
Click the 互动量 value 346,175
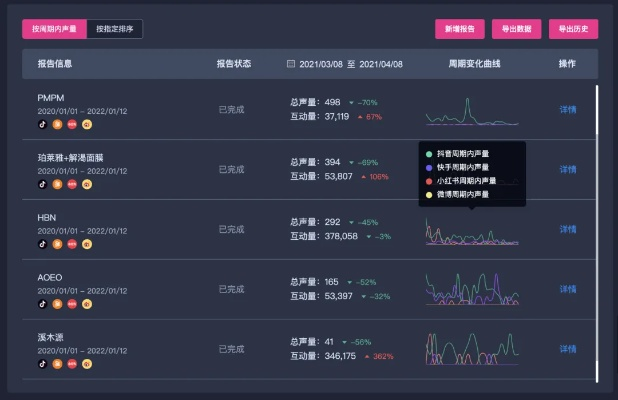340,356
